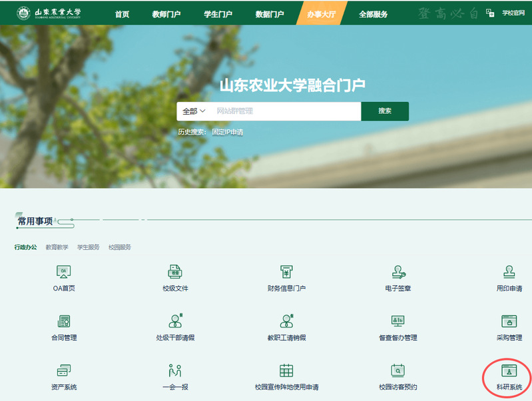Open the 校园访客预约 icon
The image size is (532, 401).
coord(398,370)
